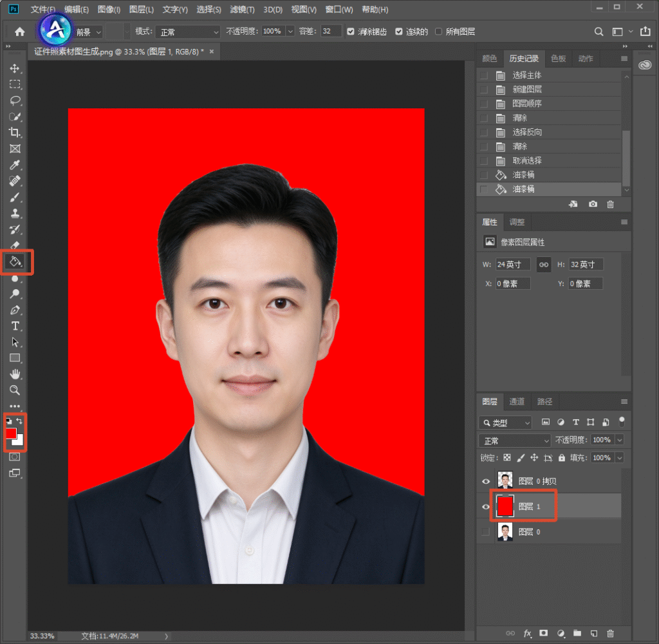Open layer style fx menu
The width and height of the screenshot is (659, 644).
pyautogui.click(x=528, y=633)
